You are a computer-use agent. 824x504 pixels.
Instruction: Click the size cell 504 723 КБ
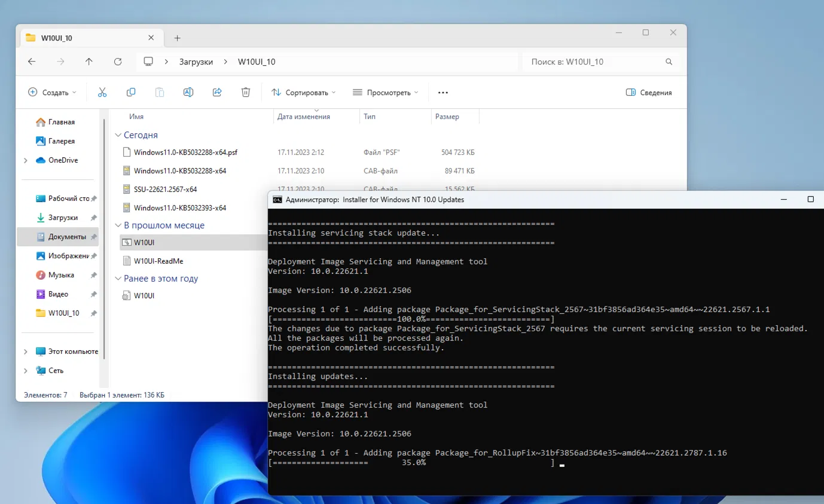(458, 152)
